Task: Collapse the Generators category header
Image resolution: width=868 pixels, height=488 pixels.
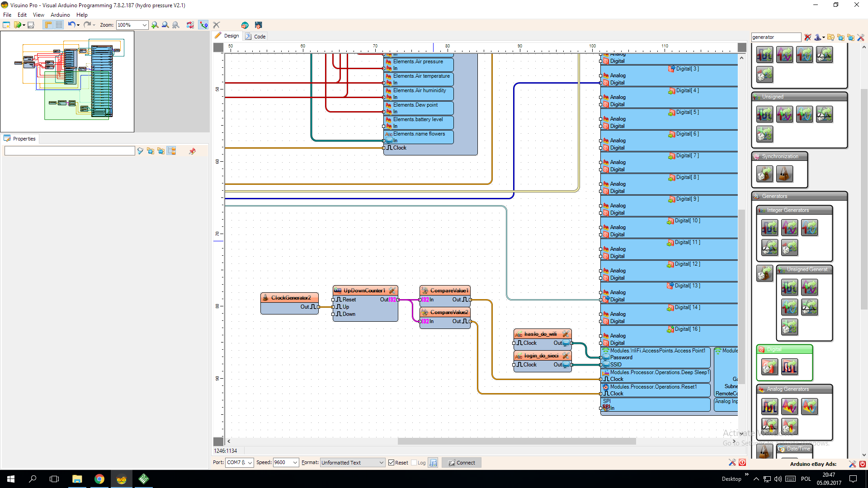Action: pos(799,196)
